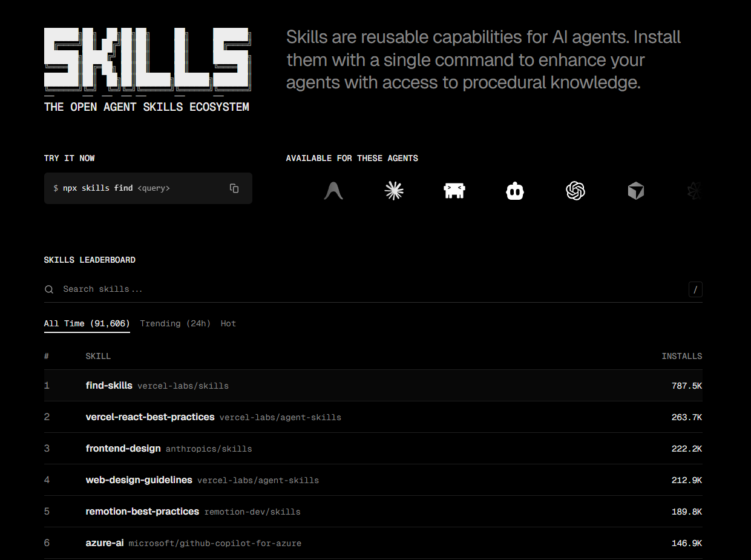Open the web-design-guidelines skill row
This screenshot has width=751, height=560.
pyautogui.click(x=139, y=480)
